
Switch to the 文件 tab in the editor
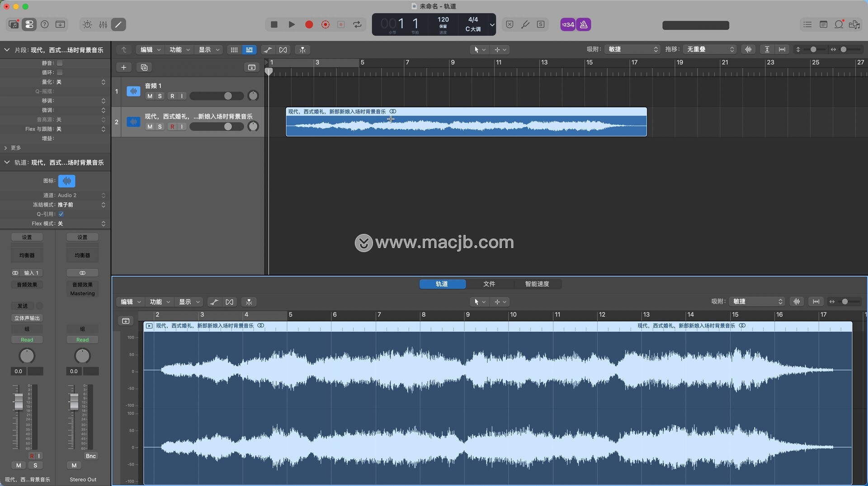489,284
